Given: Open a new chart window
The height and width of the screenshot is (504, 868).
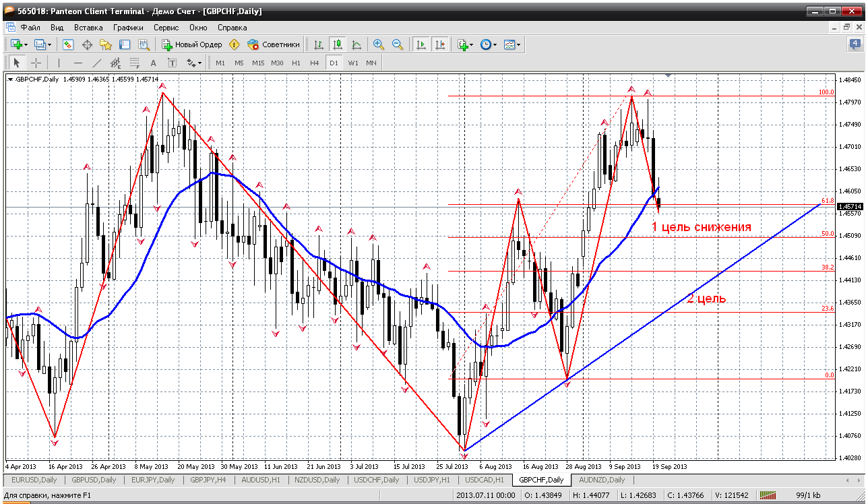Looking at the screenshot, I should pyautogui.click(x=16, y=44).
